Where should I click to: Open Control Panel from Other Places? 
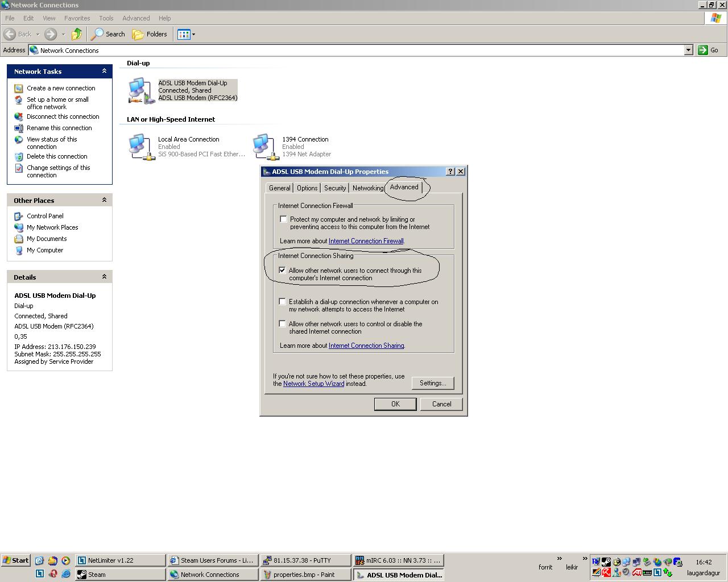click(x=45, y=216)
